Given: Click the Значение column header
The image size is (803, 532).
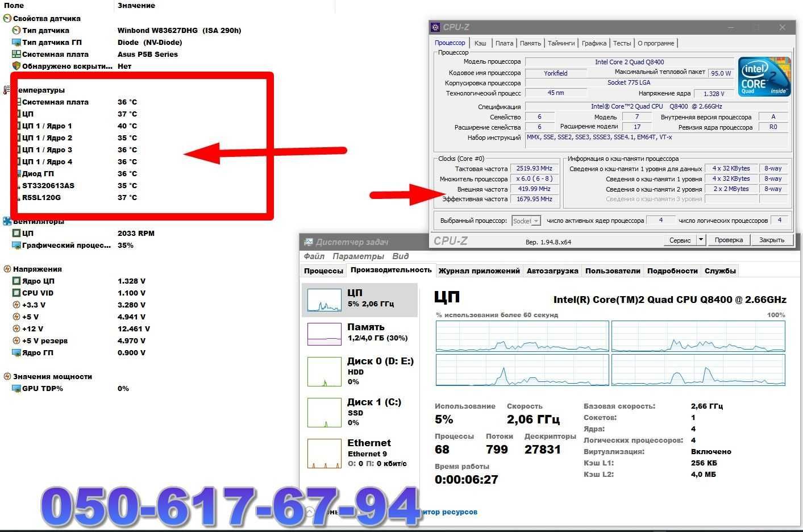Looking at the screenshot, I should 136,6.
